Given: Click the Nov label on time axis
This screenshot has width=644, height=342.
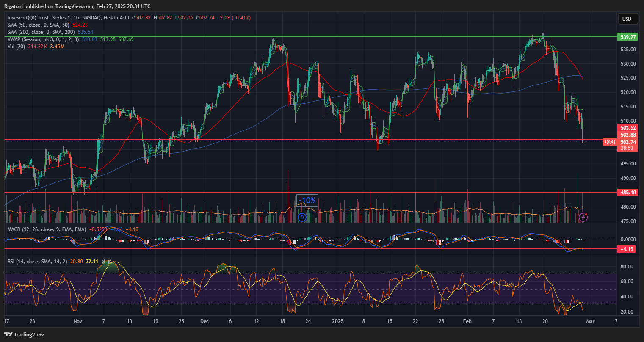Looking at the screenshot, I should click(77, 321).
